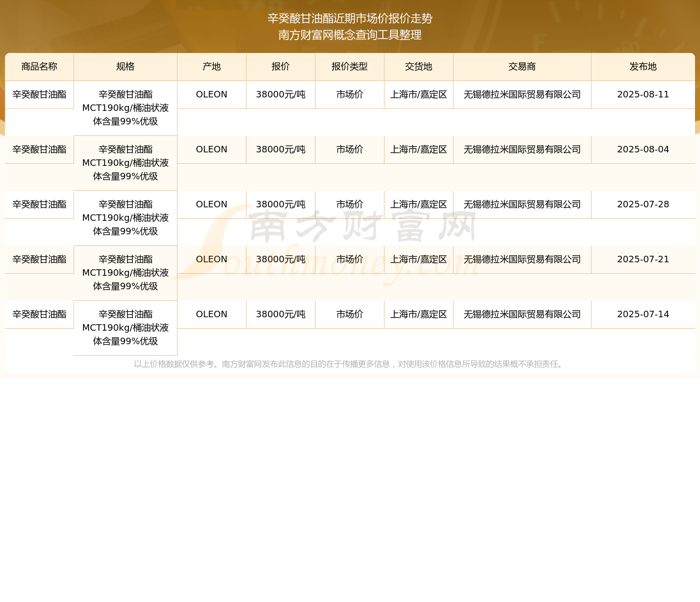Pick 无锡德拉米国际贸易有限公司 in the 2025-07-21 row
The image size is (700, 602).
click(x=522, y=259)
